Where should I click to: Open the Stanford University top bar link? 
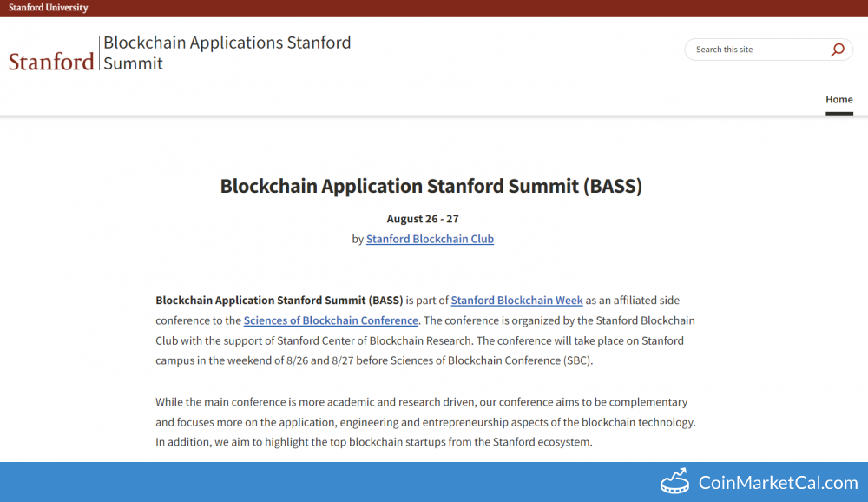[x=48, y=8]
